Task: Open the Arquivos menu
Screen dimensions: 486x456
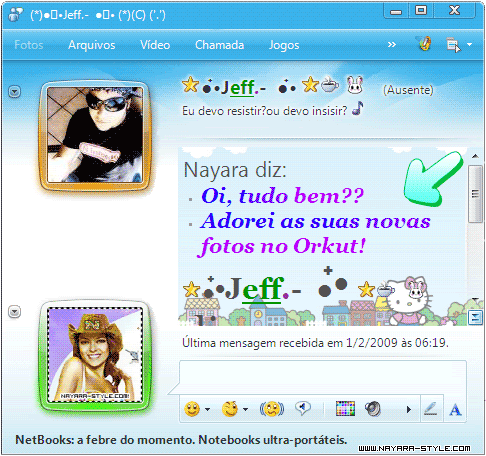Action: tap(92, 45)
